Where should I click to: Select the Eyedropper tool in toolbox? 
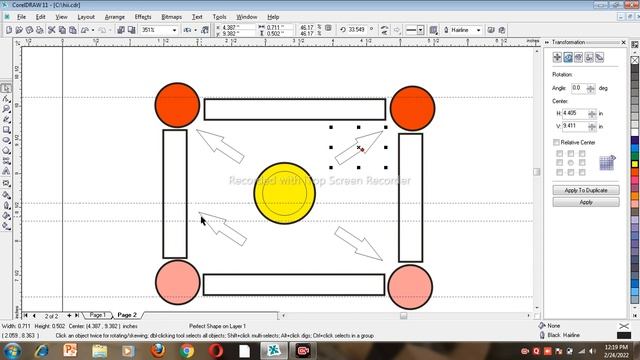[6, 195]
